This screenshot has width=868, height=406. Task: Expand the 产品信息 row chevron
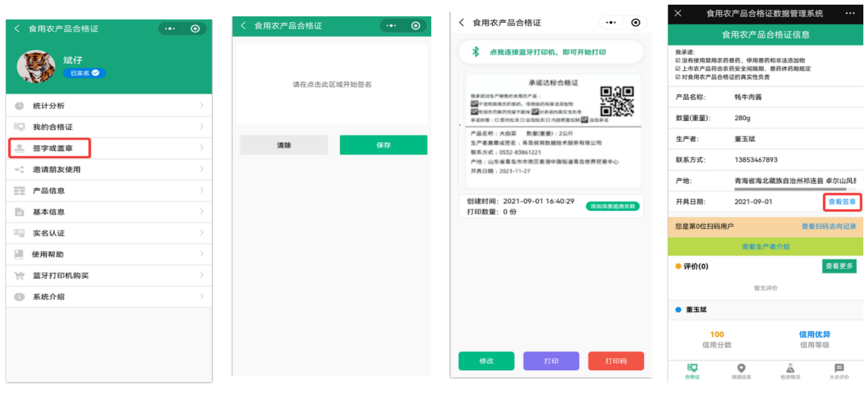pos(202,191)
